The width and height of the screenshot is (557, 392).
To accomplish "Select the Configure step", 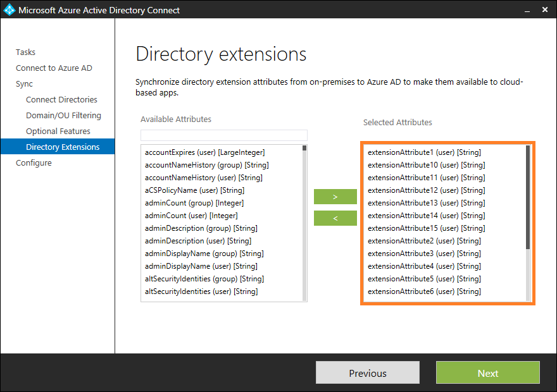I will click(x=34, y=163).
